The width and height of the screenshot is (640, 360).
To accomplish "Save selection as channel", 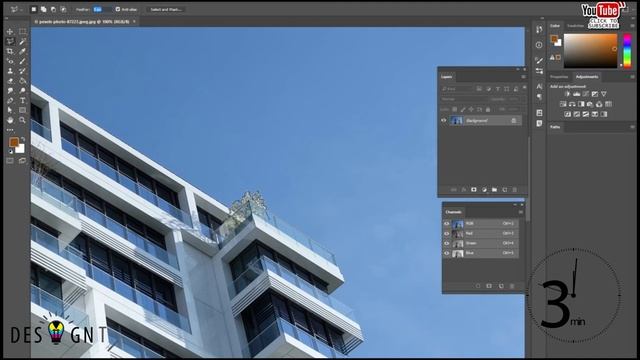I will (x=489, y=286).
